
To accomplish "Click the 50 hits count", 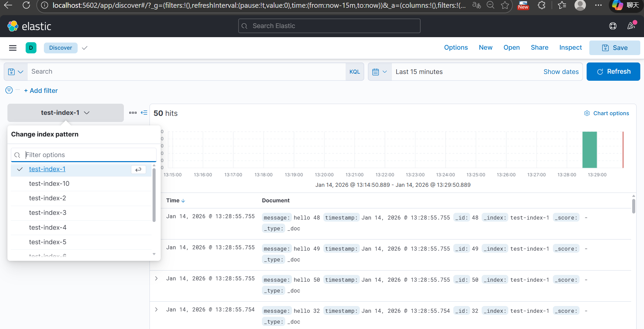I will click(x=165, y=113).
